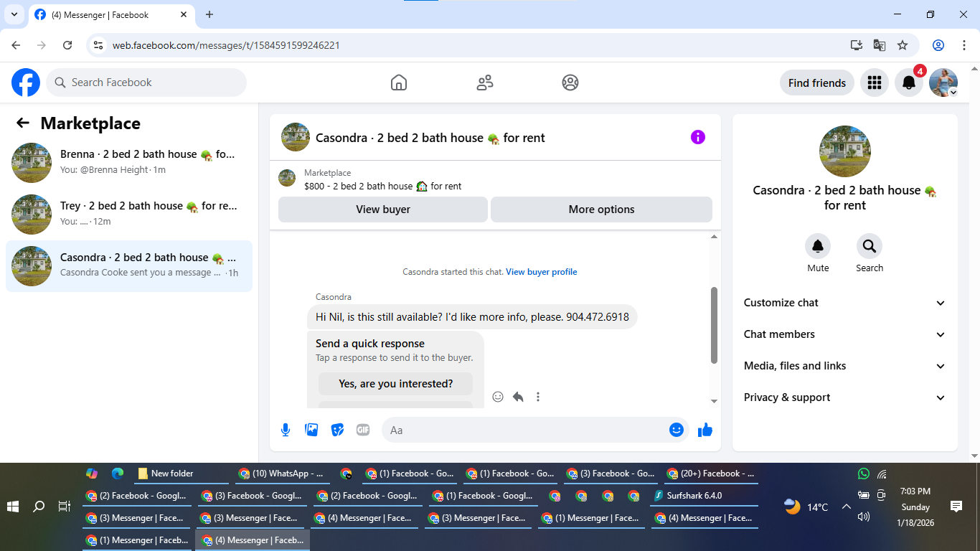Attach a photo or file icon
Viewport: 980px width, 551px height.
(311, 430)
